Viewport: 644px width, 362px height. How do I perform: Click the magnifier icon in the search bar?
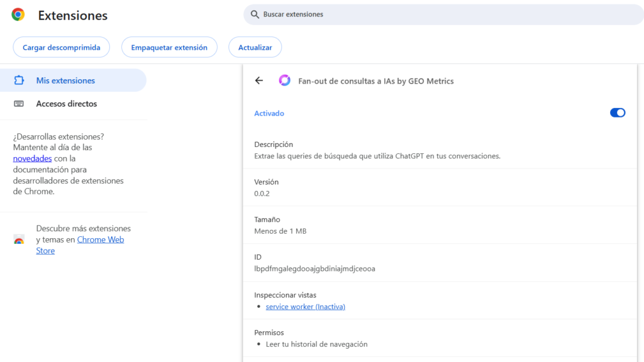coord(255,14)
